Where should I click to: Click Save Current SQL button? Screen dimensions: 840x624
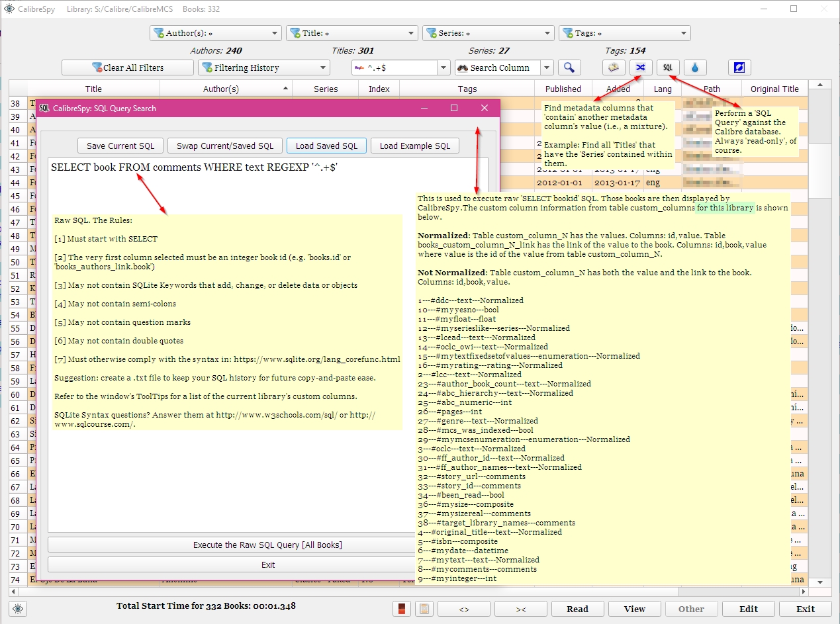[x=120, y=146]
